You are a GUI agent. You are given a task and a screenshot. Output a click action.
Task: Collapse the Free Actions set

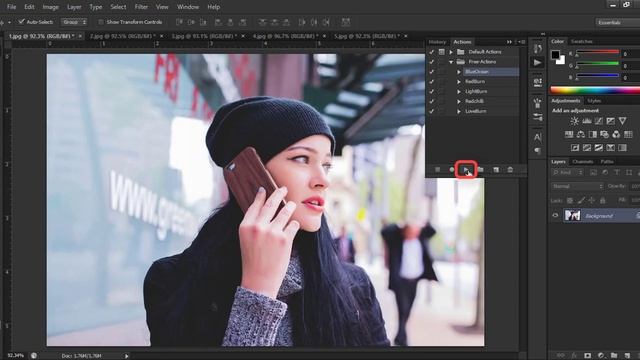point(451,62)
